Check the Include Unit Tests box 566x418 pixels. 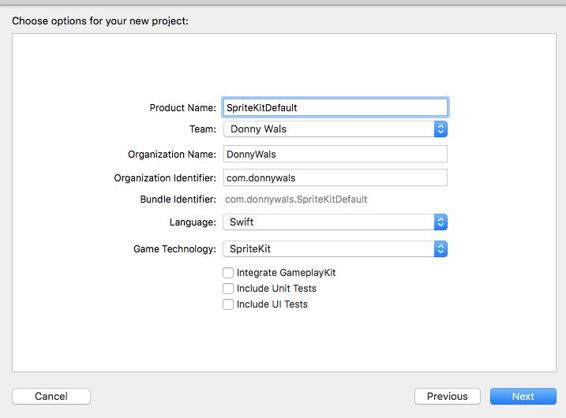coord(228,288)
